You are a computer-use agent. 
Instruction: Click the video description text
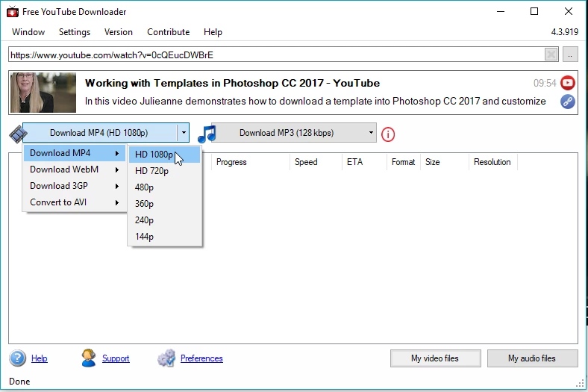(x=316, y=102)
